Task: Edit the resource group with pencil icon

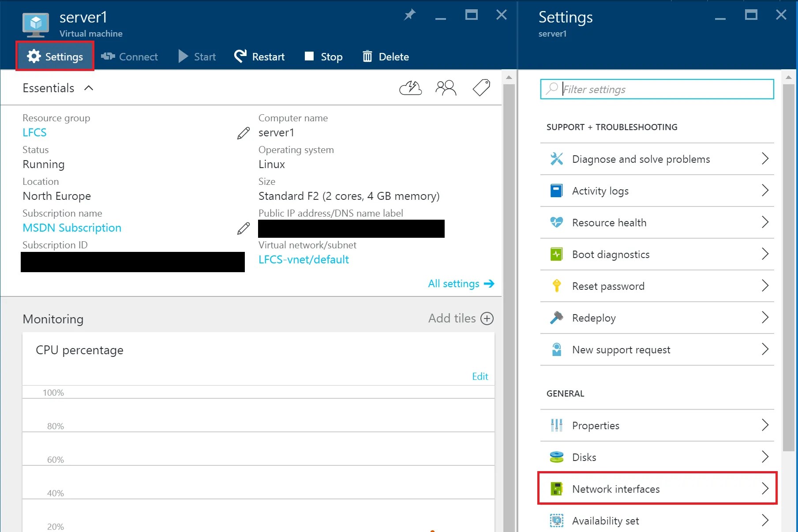Action: [244, 133]
